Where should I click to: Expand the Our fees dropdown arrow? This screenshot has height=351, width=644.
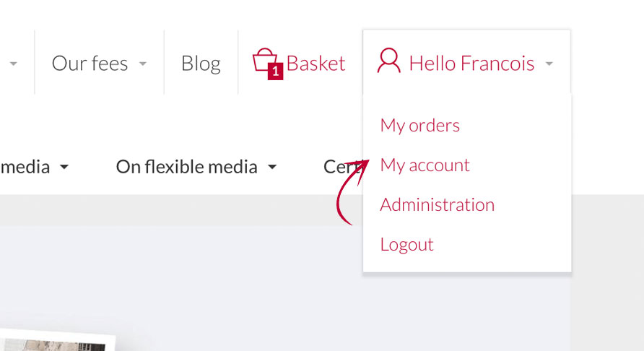pos(143,64)
